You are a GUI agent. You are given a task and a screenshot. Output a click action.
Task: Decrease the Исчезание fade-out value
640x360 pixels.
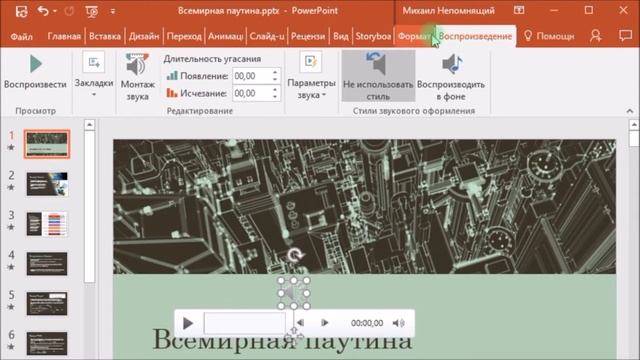pos(275,97)
